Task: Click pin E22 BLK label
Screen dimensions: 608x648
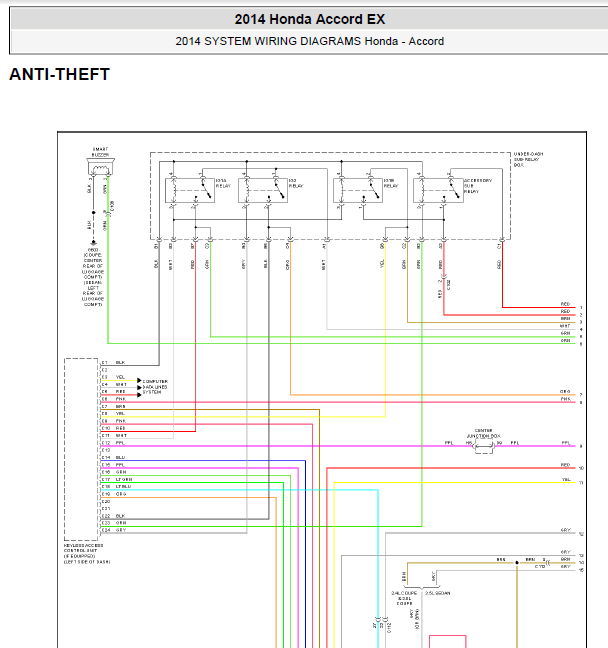Action: (113, 516)
